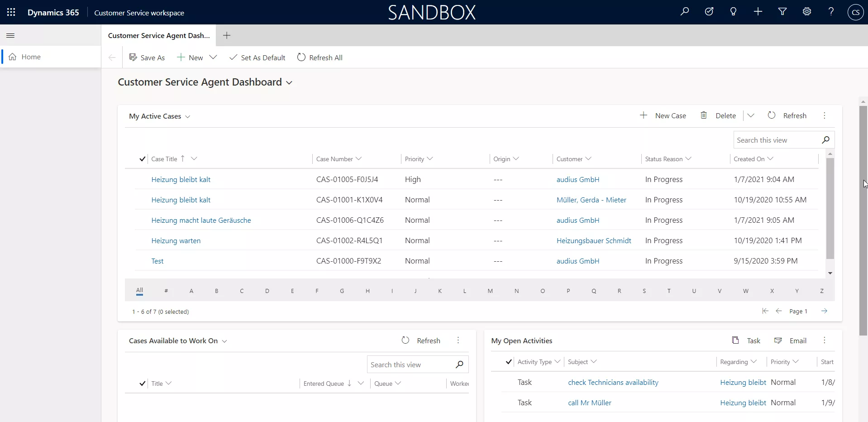Open the task flow checkmark icon

click(709, 12)
